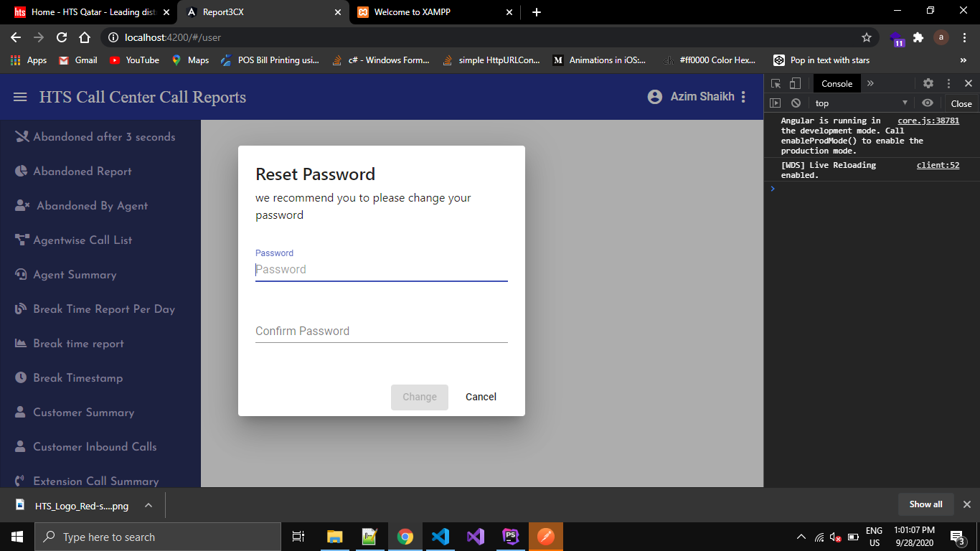
Task: Expand the 'top' JavaScript context dropdown
Action: pos(861,103)
